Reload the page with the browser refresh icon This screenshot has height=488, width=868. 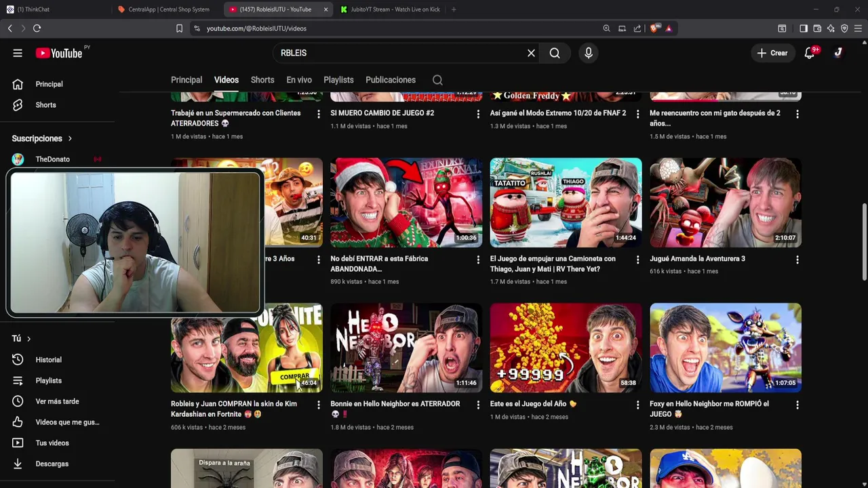pyautogui.click(x=37, y=28)
